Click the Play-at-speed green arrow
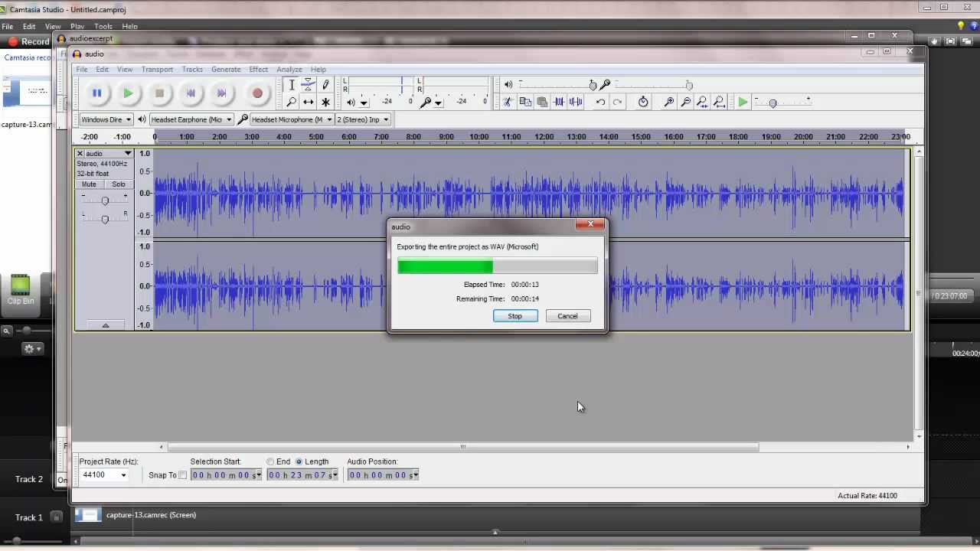This screenshot has height=551, width=980. point(742,102)
